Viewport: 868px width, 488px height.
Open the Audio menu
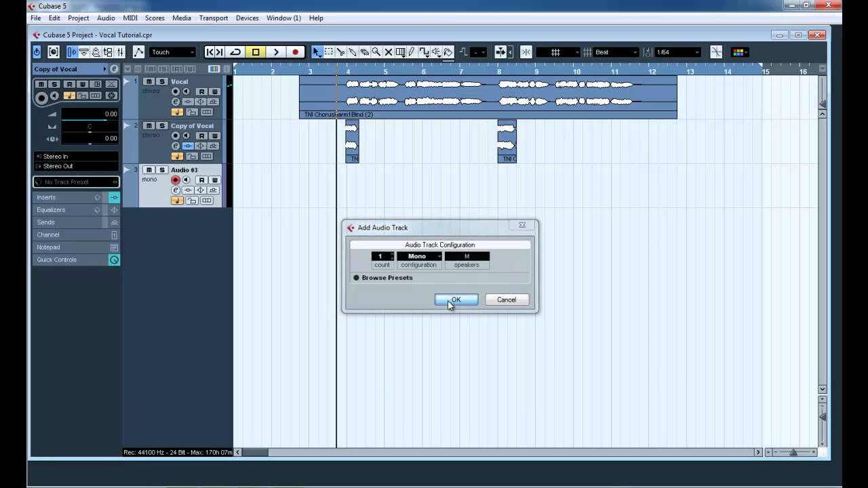click(x=106, y=18)
